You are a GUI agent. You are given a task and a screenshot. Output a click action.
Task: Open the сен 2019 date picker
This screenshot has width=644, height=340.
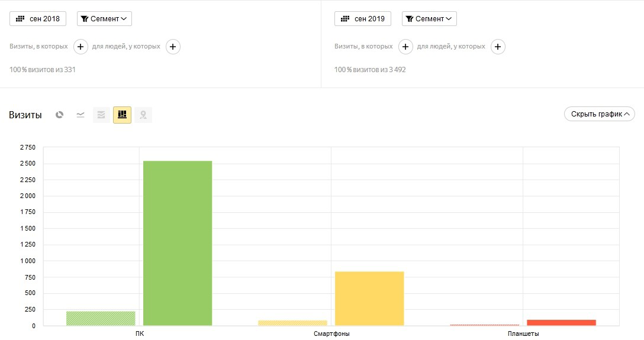point(363,19)
